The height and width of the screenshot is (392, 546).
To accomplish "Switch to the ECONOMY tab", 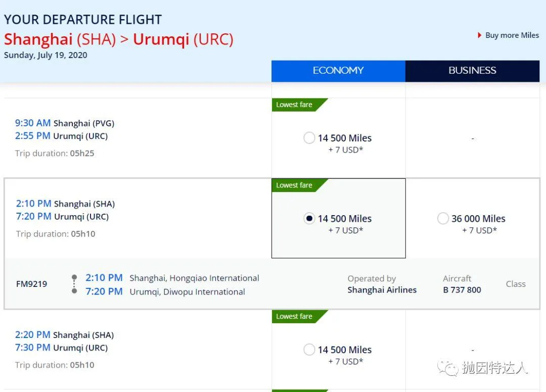I will click(x=338, y=71).
